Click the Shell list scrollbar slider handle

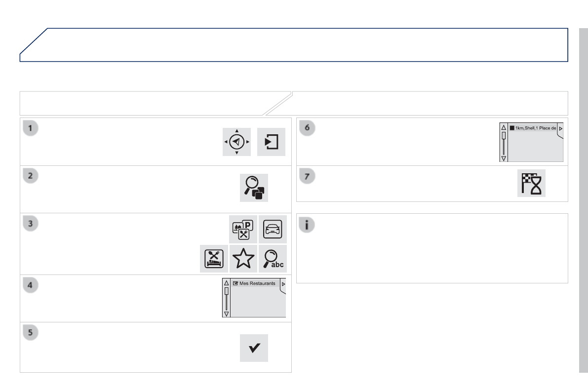coord(504,135)
